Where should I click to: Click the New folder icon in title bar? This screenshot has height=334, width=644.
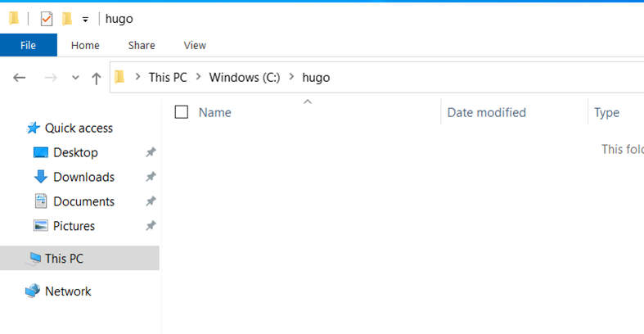coord(67,19)
